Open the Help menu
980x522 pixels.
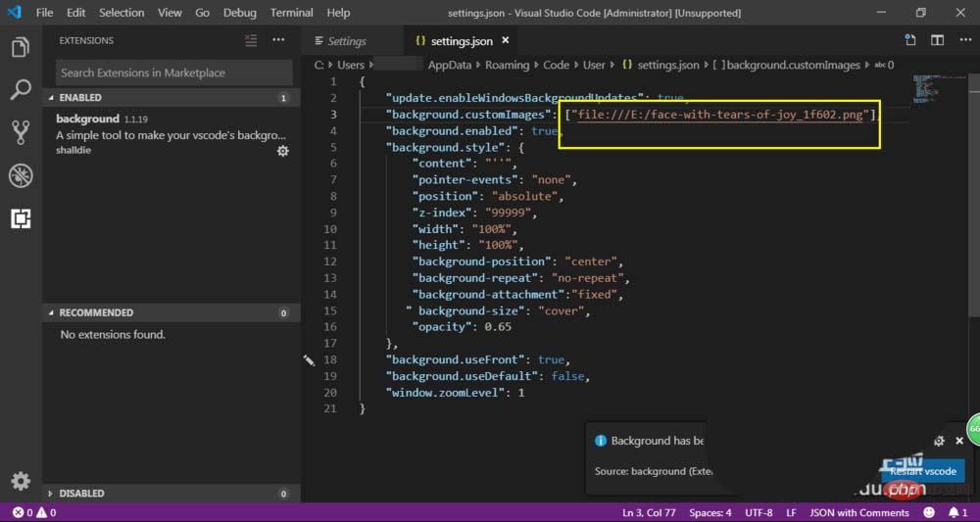[338, 13]
